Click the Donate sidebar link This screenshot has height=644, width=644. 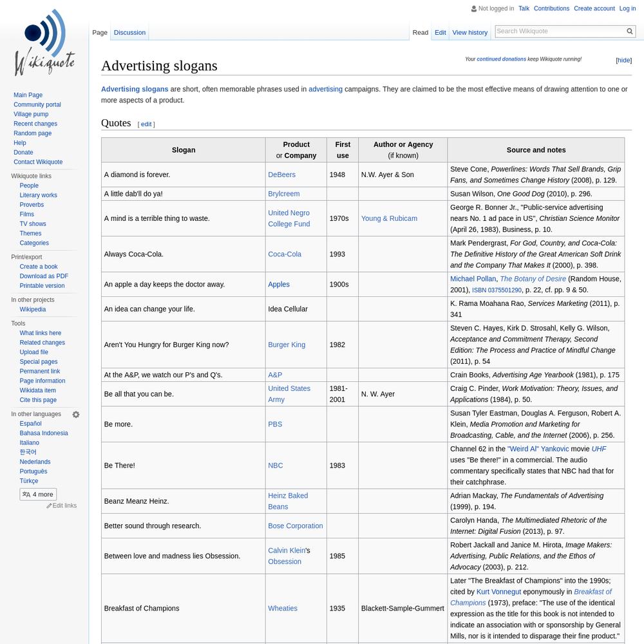click(x=23, y=153)
